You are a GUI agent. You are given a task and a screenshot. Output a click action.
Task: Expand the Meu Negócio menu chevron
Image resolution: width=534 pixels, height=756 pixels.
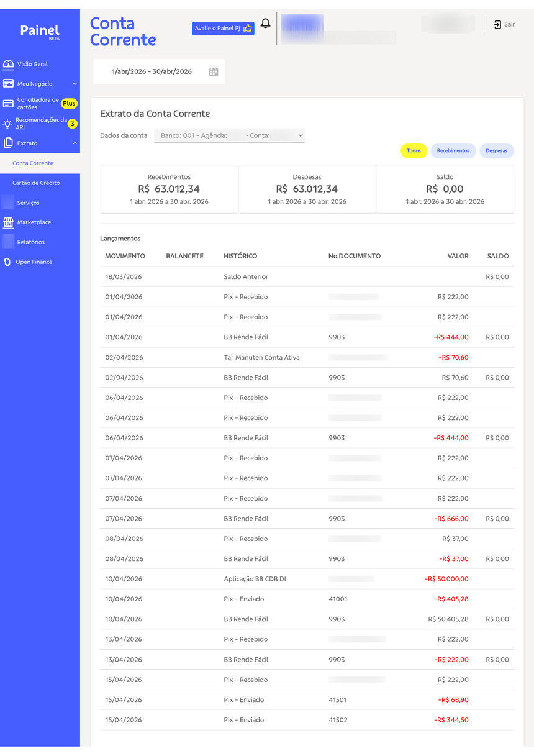pos(75,84)
